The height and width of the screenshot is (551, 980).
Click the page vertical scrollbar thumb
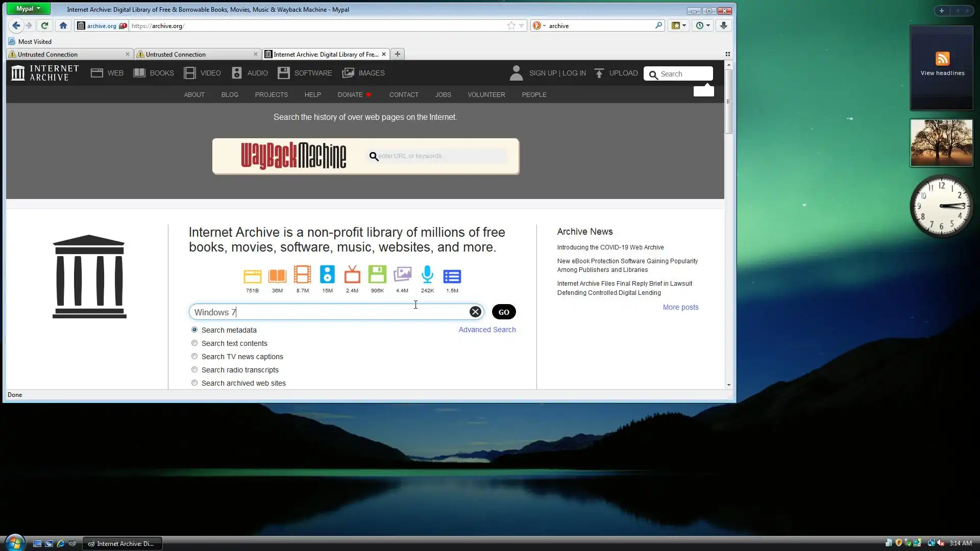point(728,101)
